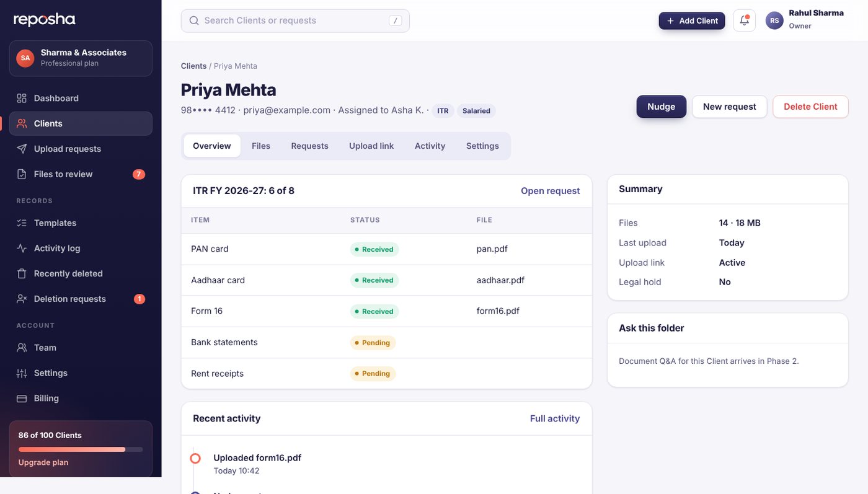Viewport: 868px width, 494px height.
Task: Click the aadhaar.pdf file name
Action: coord(500,280)
